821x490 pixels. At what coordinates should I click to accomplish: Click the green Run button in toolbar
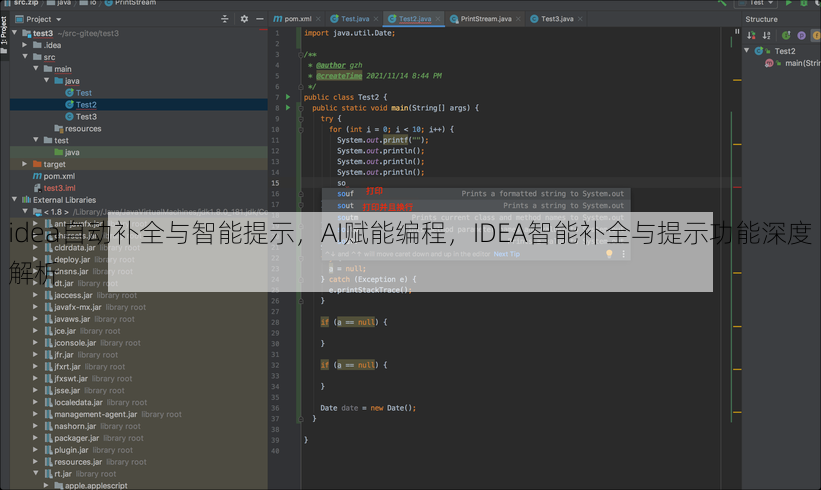click(789, 3)
